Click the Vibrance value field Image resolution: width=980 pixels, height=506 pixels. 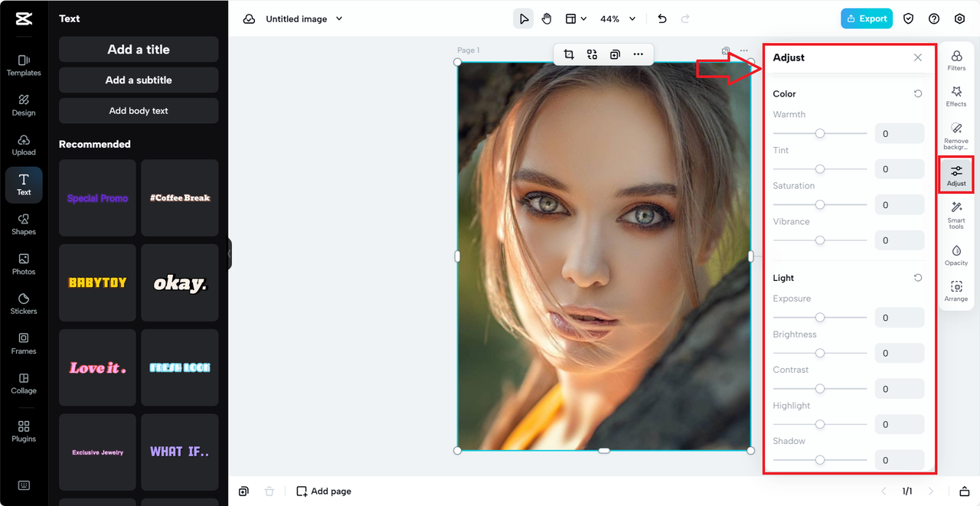tap(900, 240)
